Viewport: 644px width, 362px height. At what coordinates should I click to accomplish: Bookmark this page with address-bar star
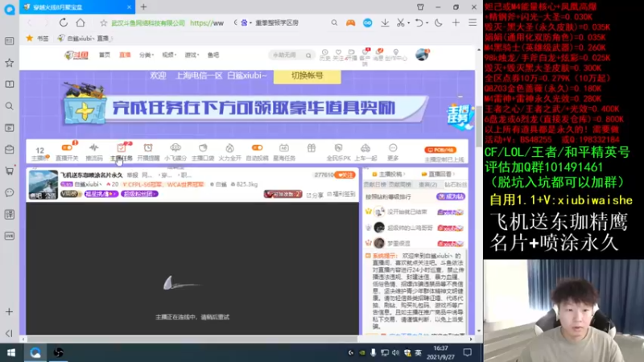[x=104, y=23]
